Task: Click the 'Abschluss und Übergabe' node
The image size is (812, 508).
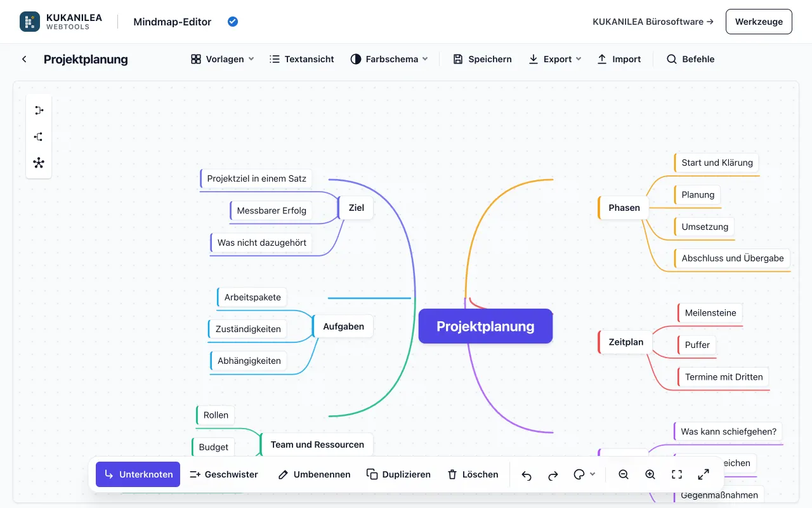Action: (x=732, y=258)
